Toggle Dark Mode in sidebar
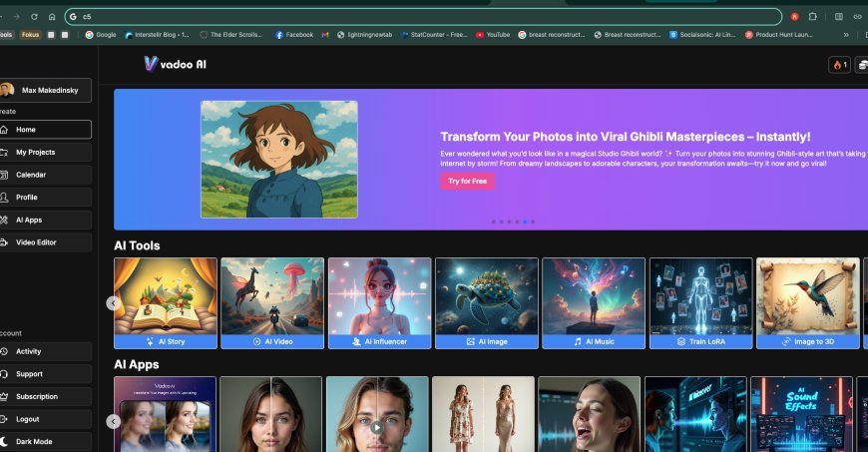The image size is (868, 452). (45, 441)
